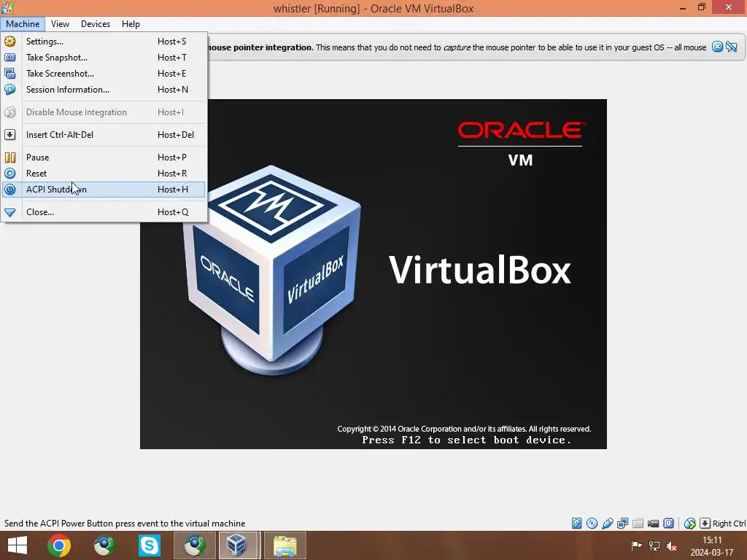Click the shared folders status icon
The width and height of the screenshot is (747, 560).
638,524
